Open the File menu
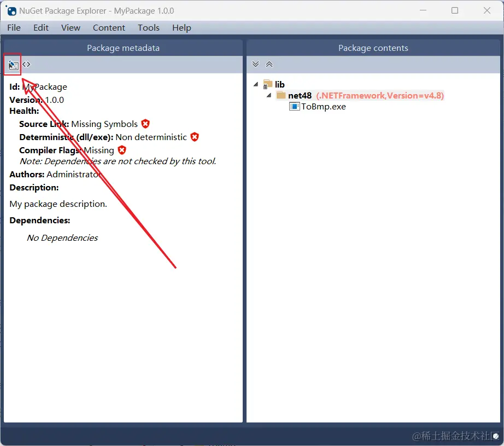The height and width of the screenshot is (446, 504). click(14, 28)
